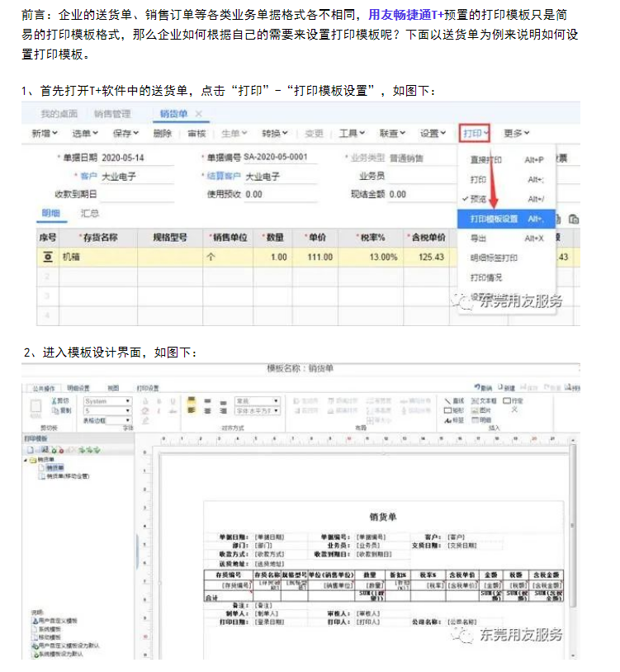Expand the 工具 dropdown
Image resolution: width=620 pixels, height=672 pixels.
(x=352, y=133)
